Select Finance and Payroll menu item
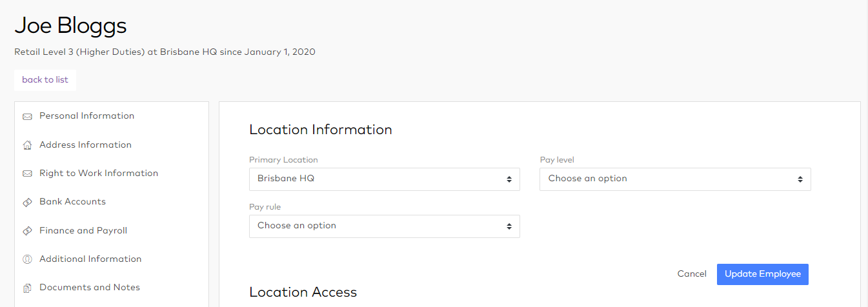 click(83, 230)
